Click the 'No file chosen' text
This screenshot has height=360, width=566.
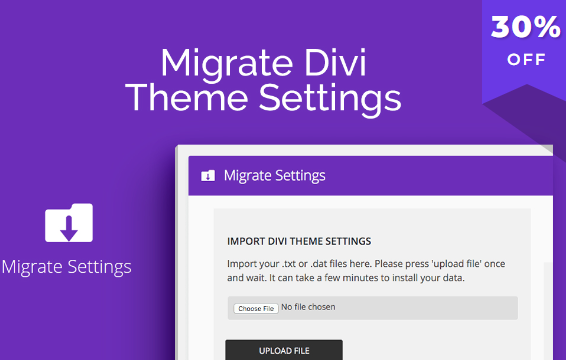pos(308,307)
